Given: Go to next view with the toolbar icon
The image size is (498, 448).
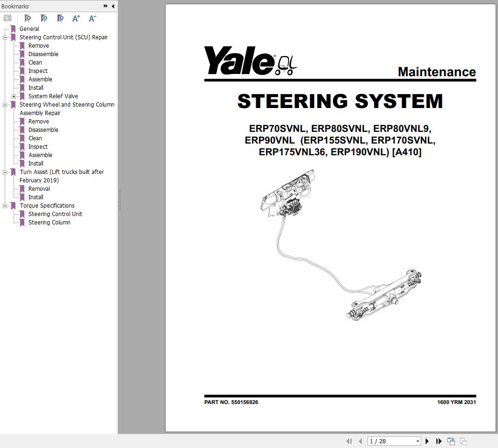Looking at the screenshot, I should pyautogui.click(x=463, y=441).
